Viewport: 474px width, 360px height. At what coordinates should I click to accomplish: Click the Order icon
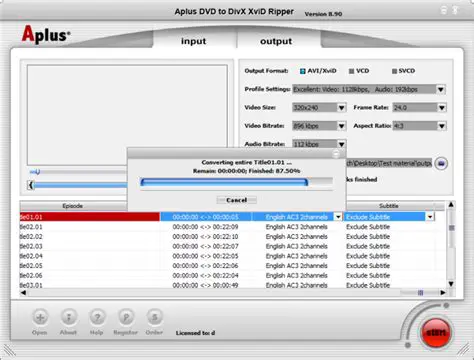point(154,317)
